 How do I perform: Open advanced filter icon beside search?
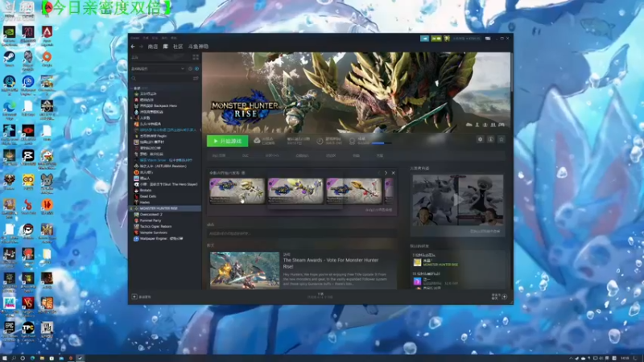click(x=196, y=78)
